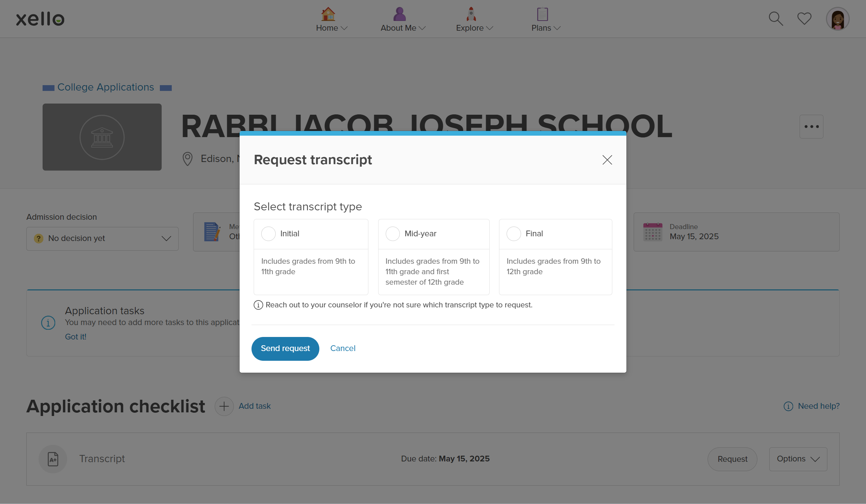Open your profile avatar menu
The image size is (866, 504).
(837, 19)
